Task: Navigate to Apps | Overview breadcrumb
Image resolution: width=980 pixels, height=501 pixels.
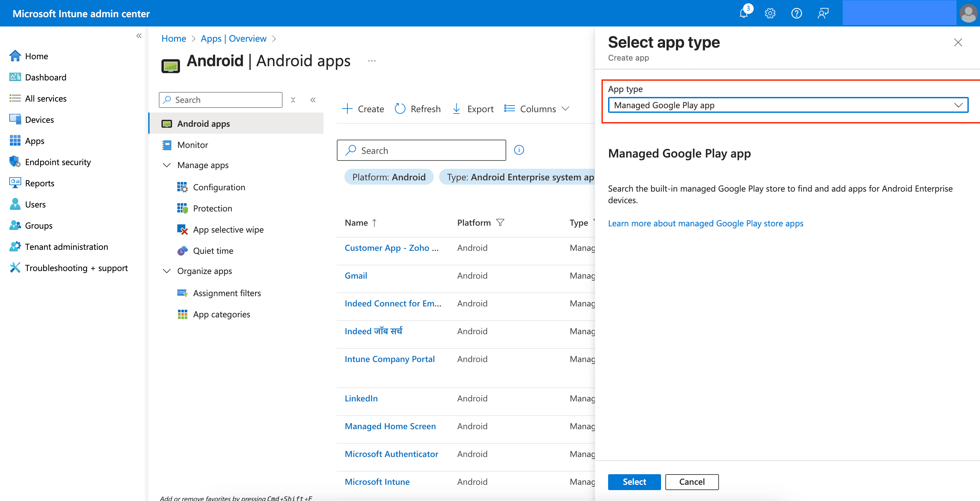Action: [234, 38]
